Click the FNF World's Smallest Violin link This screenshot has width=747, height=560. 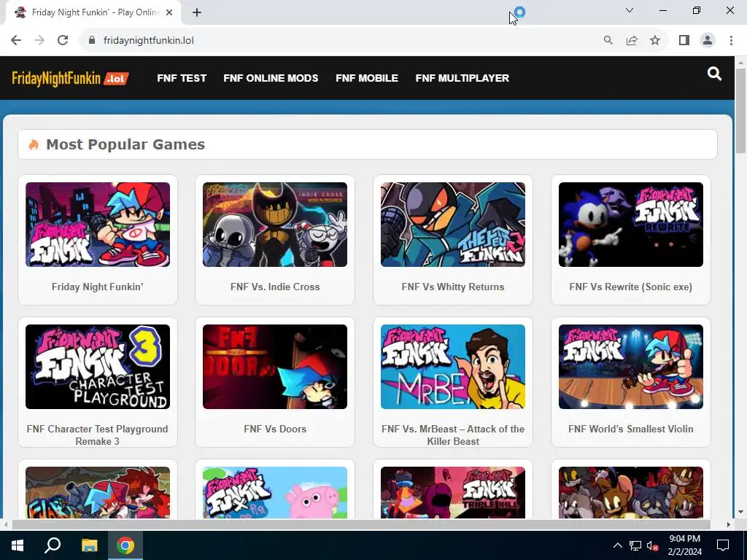coord(631,429)
